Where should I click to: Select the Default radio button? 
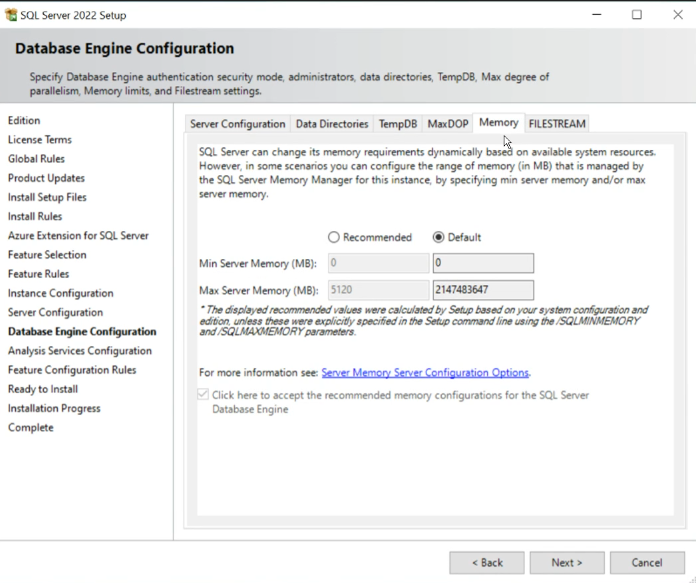(x=439, y=238)
